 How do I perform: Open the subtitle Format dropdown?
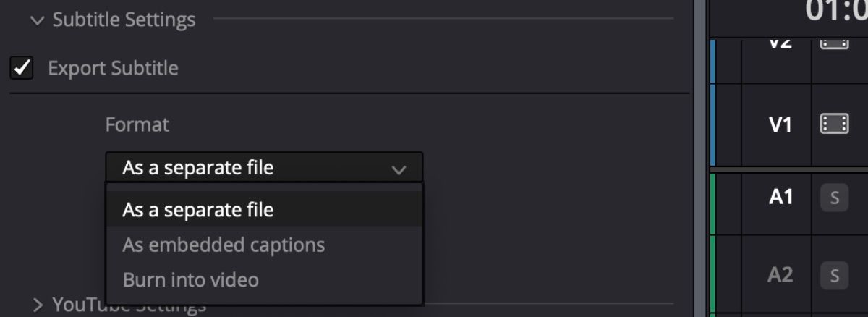[264, 169]
